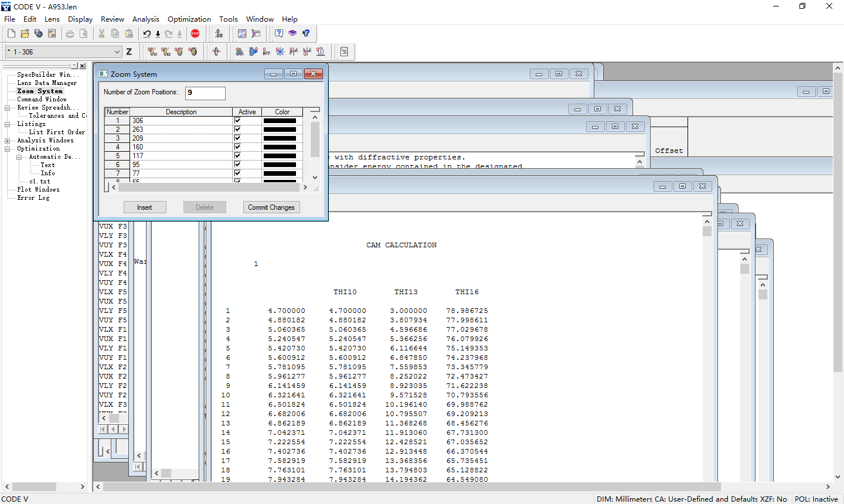844x504 pixels.
Task: Pick color swatch for zoom position 306
Action: 280,121
